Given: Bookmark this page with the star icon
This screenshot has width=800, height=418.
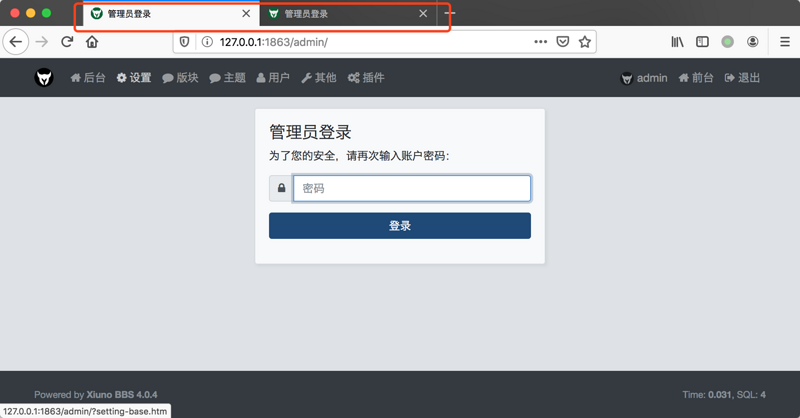Looking at the screenshot, I should coord(585,42).
